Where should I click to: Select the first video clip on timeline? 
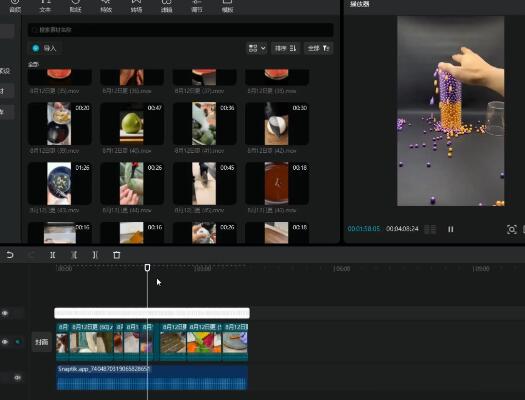click(x=62, y=342)
